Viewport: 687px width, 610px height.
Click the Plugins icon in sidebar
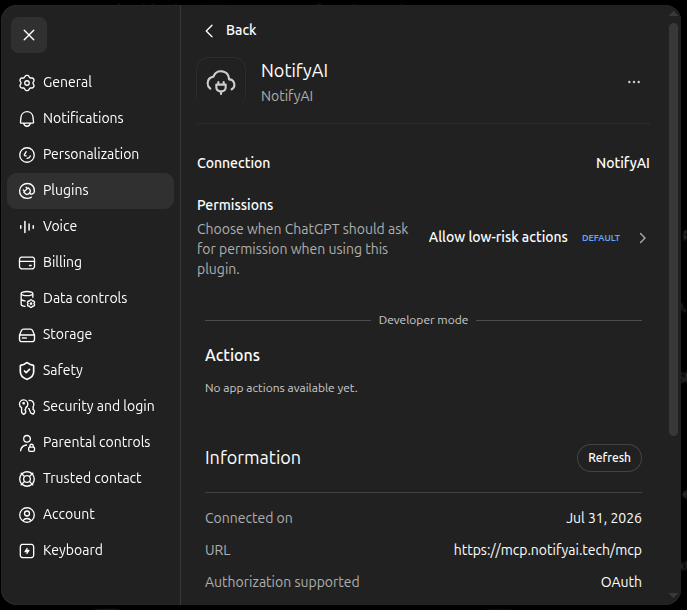pos(27,190)
